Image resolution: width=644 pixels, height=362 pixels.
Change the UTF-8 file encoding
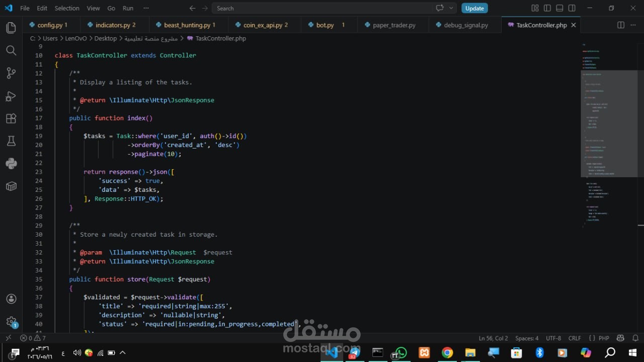pyautogui.click(x=553, y=338)
